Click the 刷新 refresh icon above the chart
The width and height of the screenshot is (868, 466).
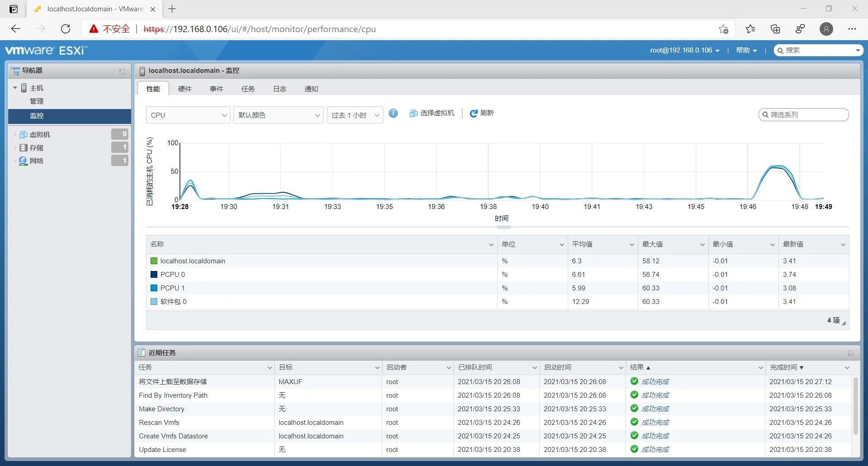tap(474, 113)
